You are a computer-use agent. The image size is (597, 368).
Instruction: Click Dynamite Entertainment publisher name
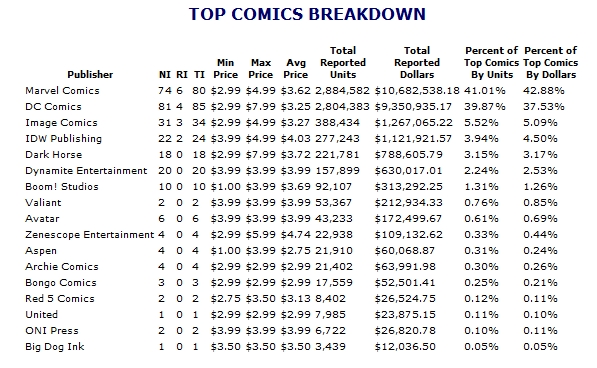tap(86, 170)
